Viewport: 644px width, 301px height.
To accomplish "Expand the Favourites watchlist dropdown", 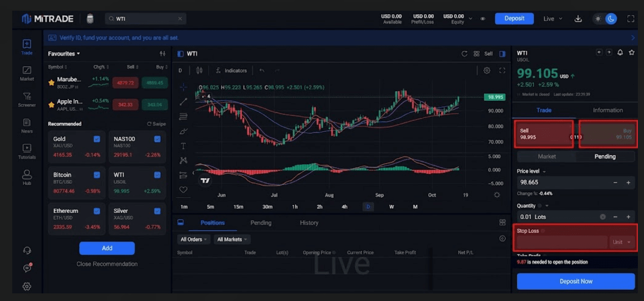I will (x=64, y=53).
